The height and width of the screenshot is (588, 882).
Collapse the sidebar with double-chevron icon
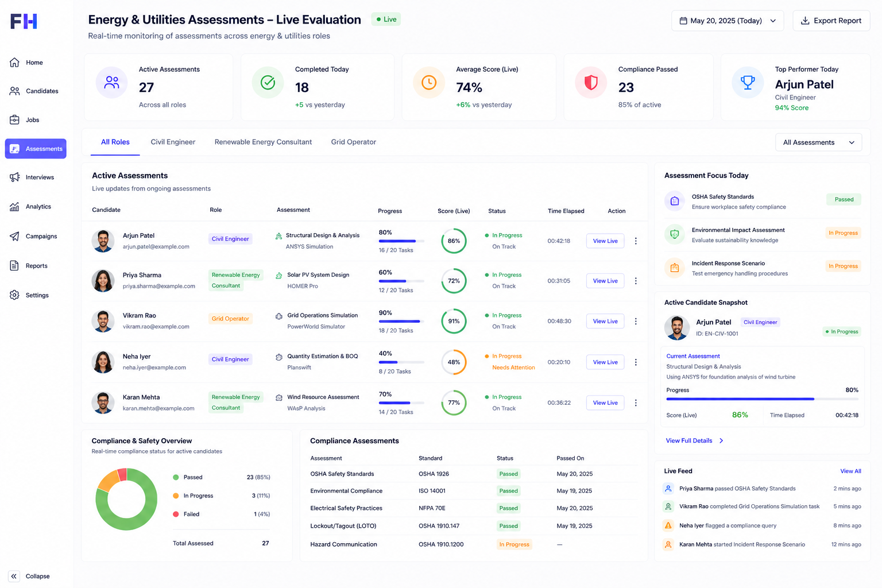(x=14, y=576)
